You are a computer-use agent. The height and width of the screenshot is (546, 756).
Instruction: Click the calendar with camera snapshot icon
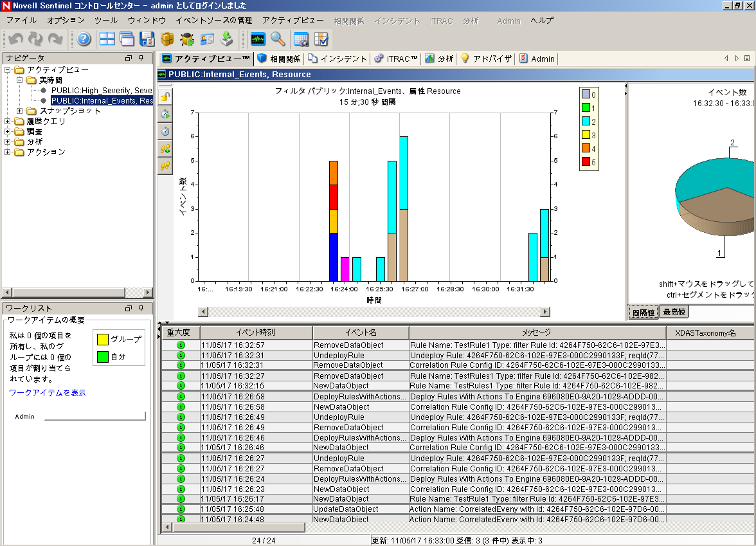[301, 39]
